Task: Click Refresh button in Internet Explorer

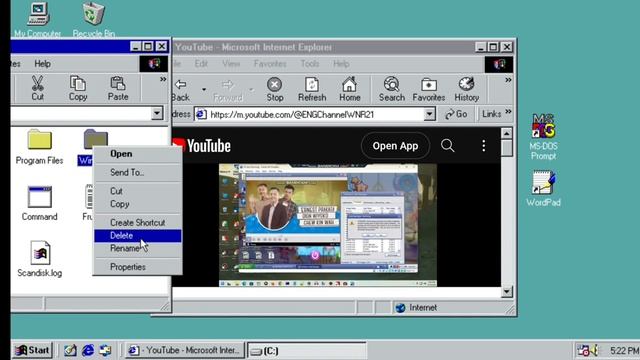Action: pyautogui.click(x=312, y=90)
